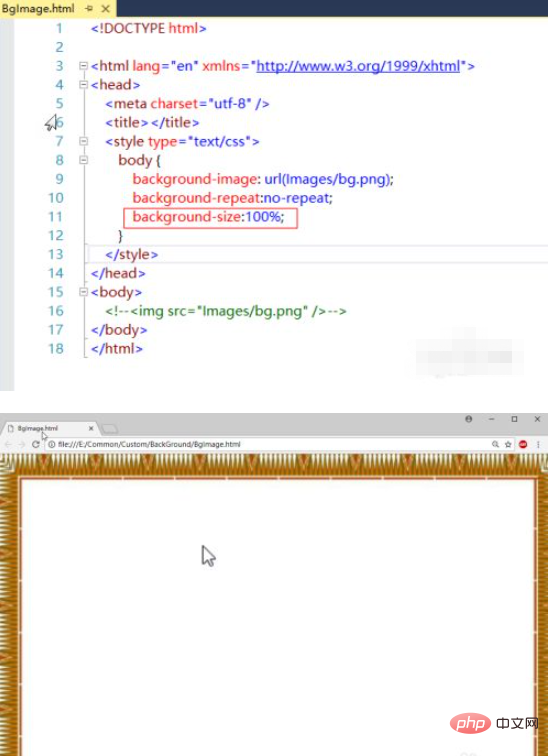
Task: Click the red adblock extension icon
Action: coord(523,445)
